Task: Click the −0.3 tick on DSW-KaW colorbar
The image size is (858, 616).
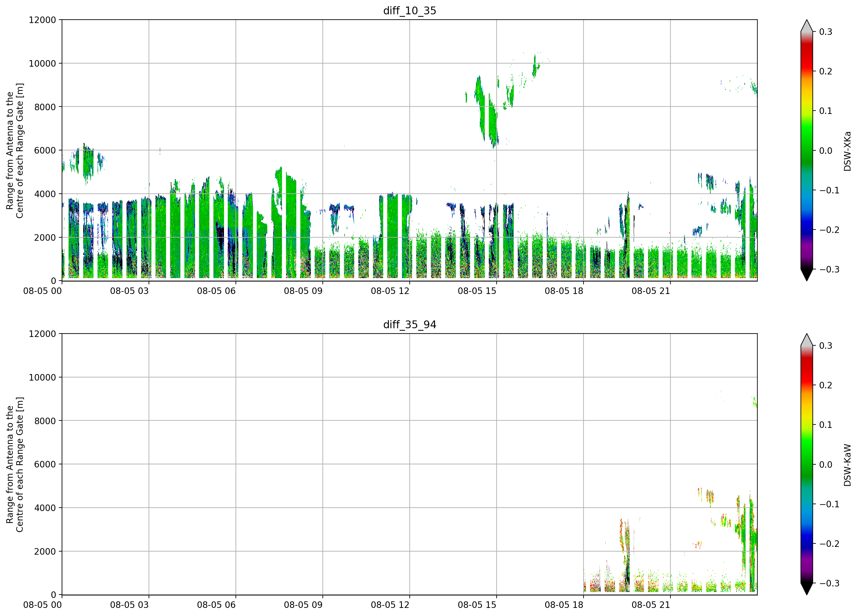Action: coord(829,583)
